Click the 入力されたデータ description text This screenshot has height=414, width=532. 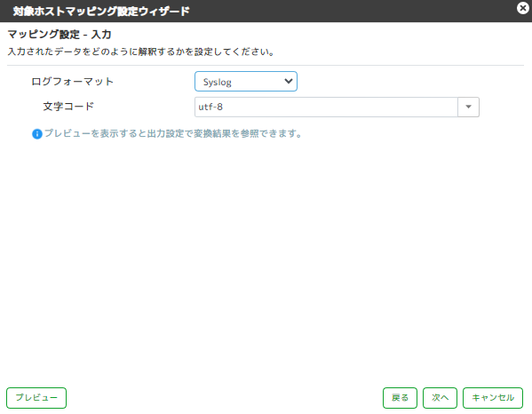(141, 52)
